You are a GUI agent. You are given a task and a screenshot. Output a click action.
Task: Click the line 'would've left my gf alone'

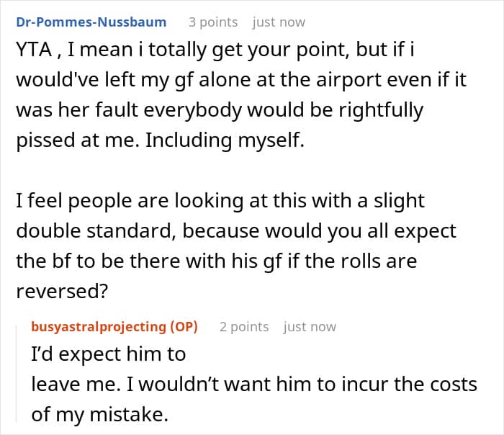tap(241, 80)
